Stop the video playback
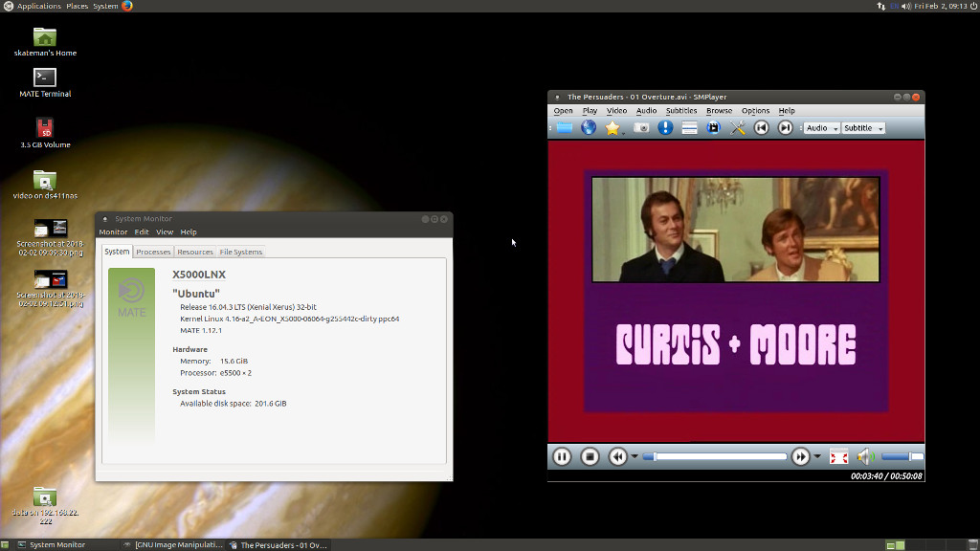980x551 pixels. point(590,456)
